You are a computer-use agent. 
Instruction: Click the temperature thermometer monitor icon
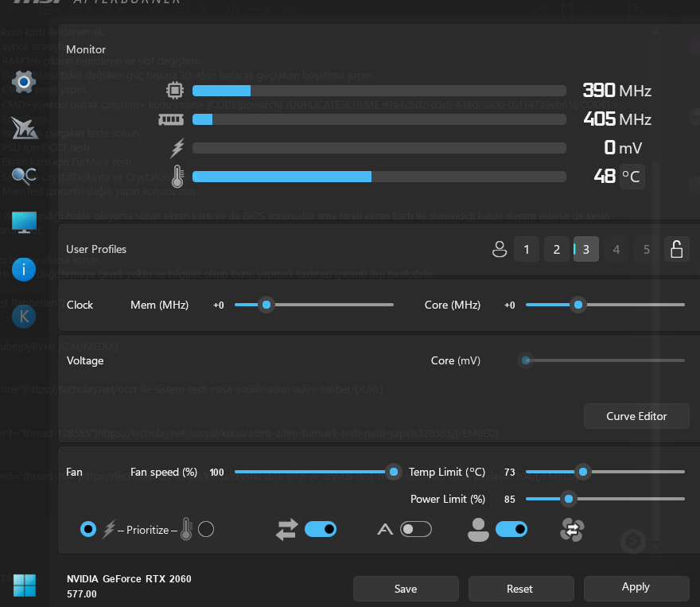(x=177, y=177)
